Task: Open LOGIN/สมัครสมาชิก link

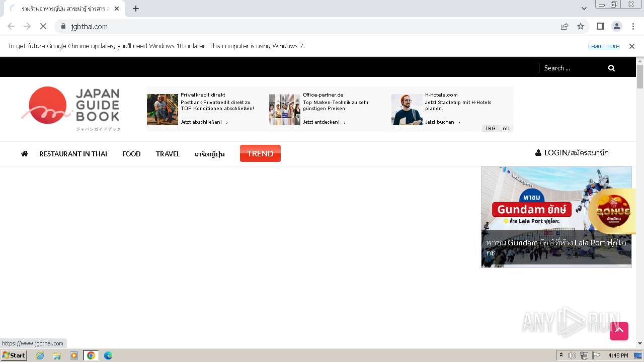Action: tap(572, 153)
